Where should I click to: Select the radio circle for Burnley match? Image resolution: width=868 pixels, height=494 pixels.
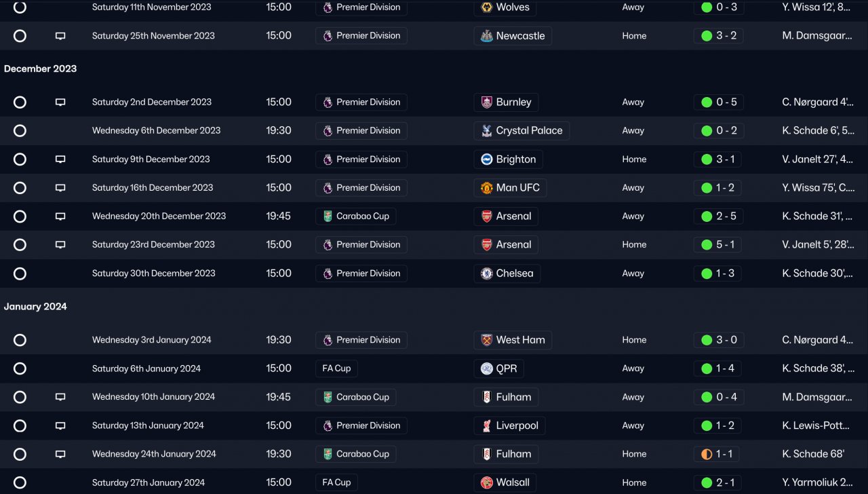(20, 102)
